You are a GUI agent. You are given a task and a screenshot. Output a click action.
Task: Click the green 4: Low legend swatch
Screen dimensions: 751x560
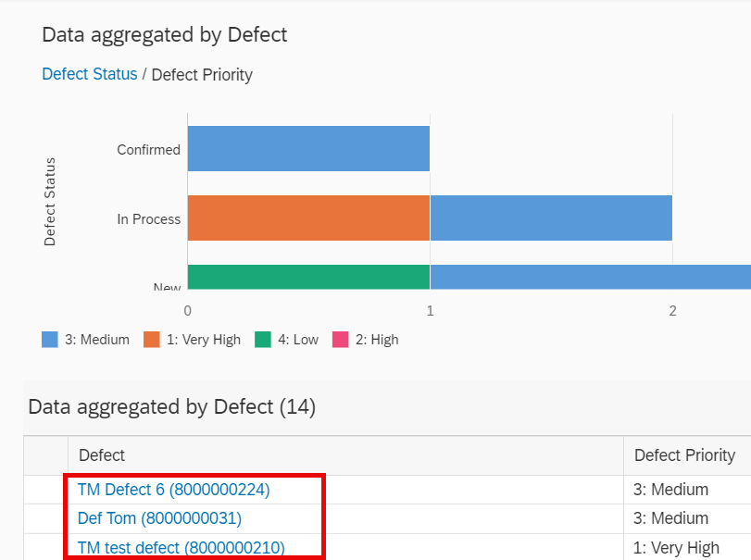pyautogui.click(x=263, y=340)
